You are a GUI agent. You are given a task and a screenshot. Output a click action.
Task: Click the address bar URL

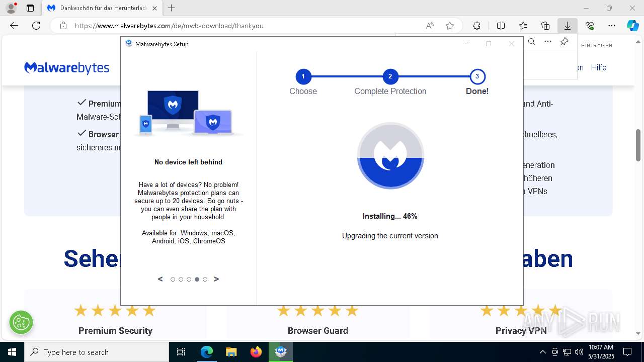point(169,26)
